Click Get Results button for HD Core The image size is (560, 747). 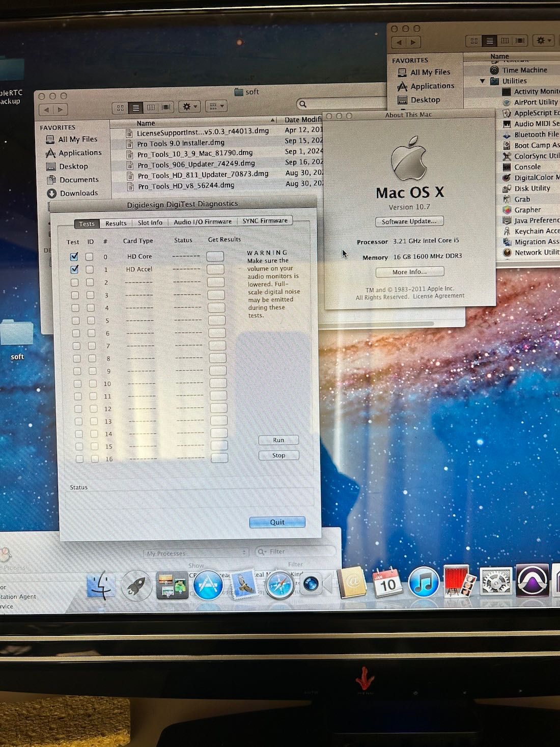[215, 256]
